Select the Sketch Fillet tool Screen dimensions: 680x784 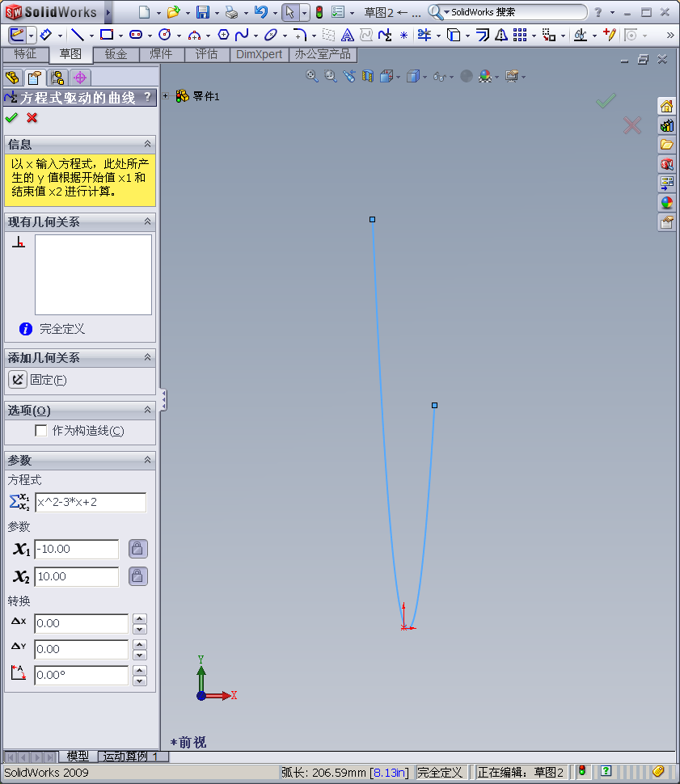300,35
